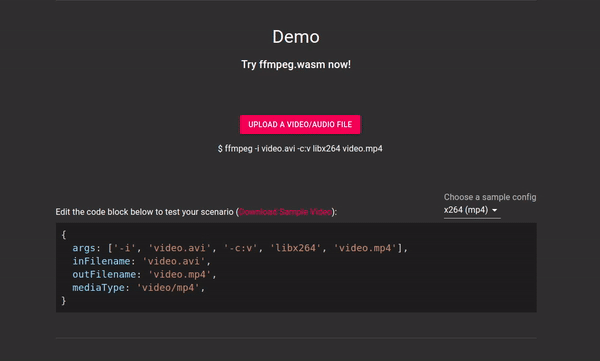The height and width of the screenshot is (361, 600).
Task: Expand the caret arrow beside x264 (mp4)
Action: tap(494, 210)
